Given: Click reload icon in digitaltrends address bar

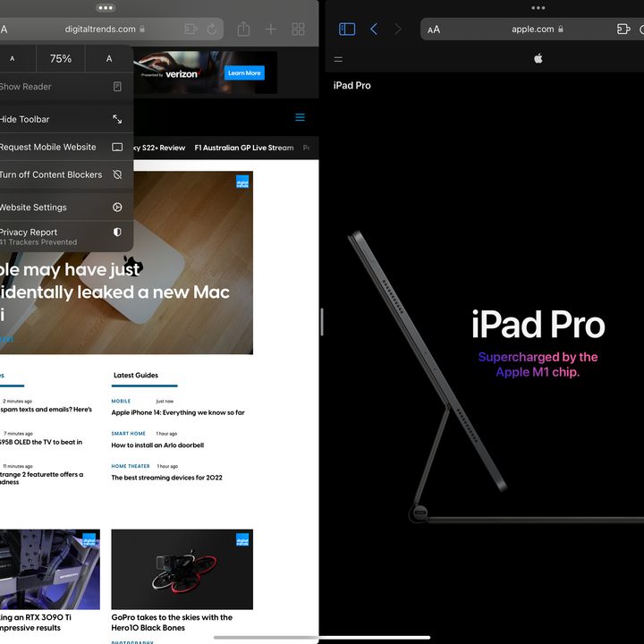Looking at the screenshot, I should (x=211, y=29).
